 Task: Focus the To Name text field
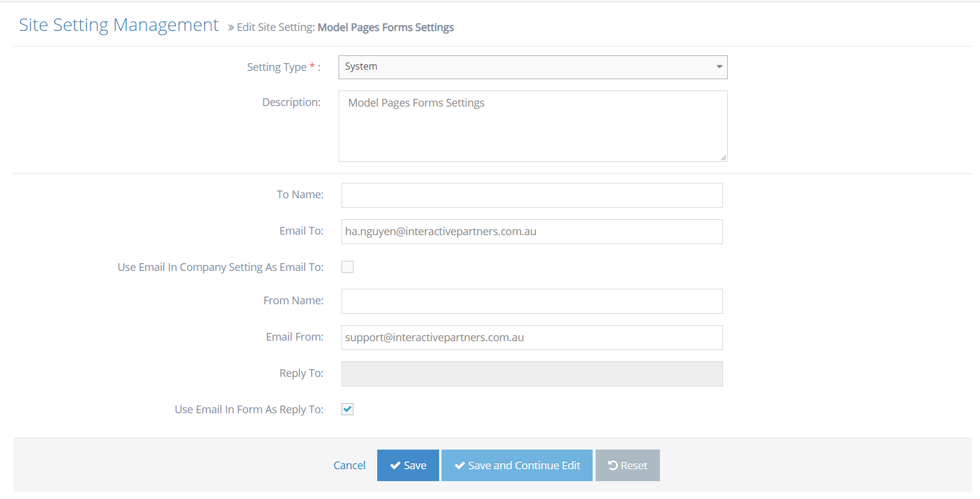(531, 195)
